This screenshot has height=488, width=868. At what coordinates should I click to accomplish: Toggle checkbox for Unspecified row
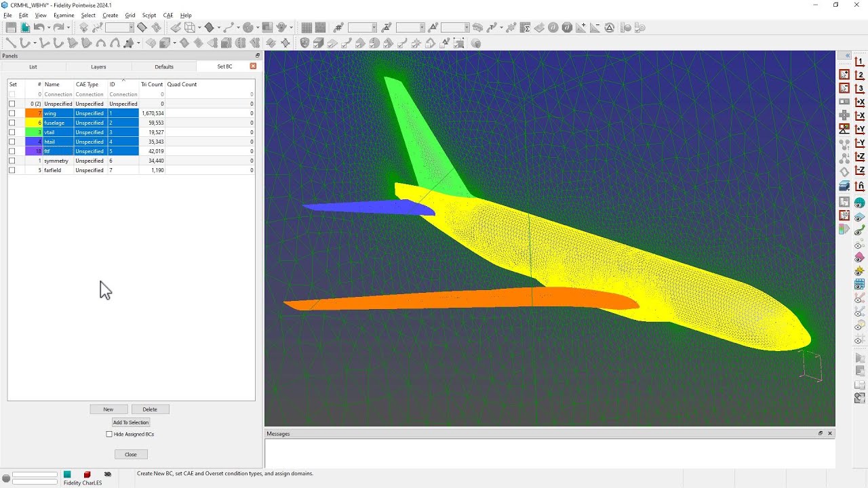click(12, 104)
